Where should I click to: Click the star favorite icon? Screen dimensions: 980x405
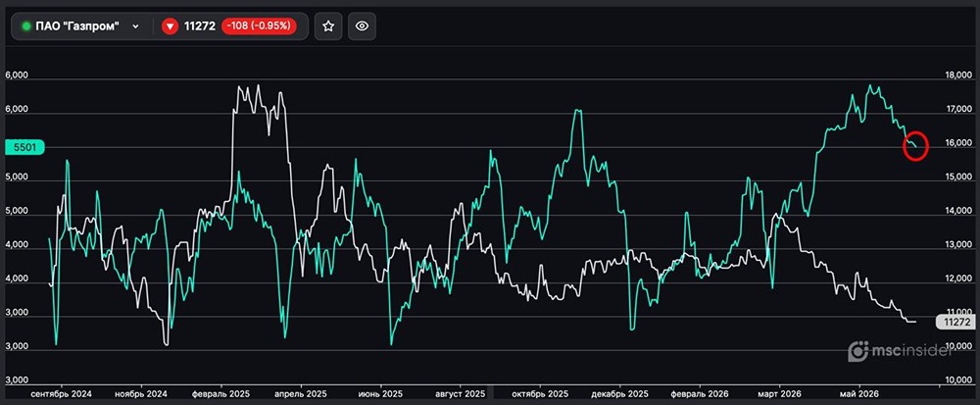pos(328,26)
